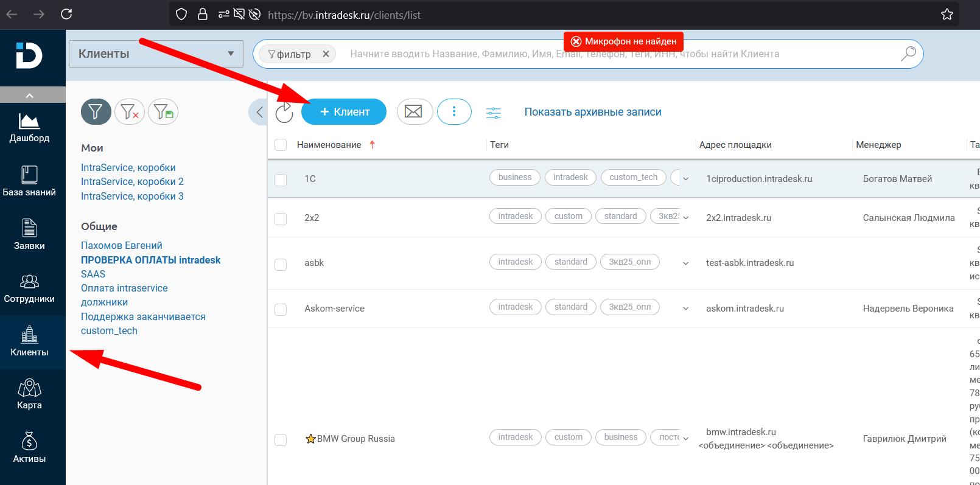980x485 pixels.
Task: Open filter IntraService, коробки
Action: (128, 167)
